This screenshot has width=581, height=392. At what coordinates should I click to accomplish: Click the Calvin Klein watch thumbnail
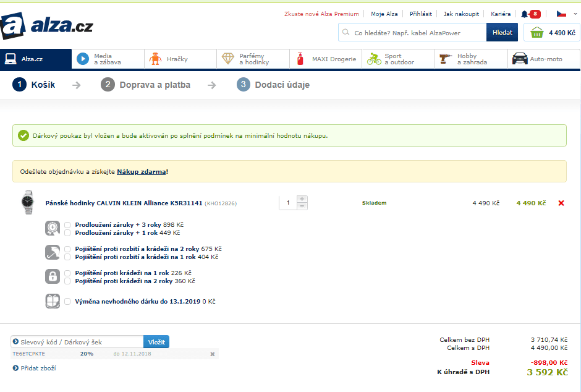click(x=27, y=203)
